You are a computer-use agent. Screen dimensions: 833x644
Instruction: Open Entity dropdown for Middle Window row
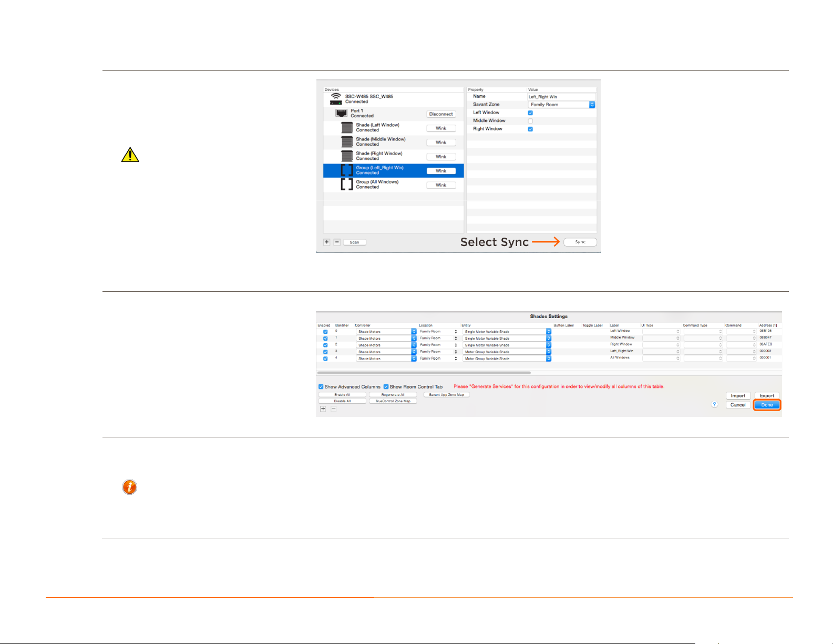(x=507, y=339)
